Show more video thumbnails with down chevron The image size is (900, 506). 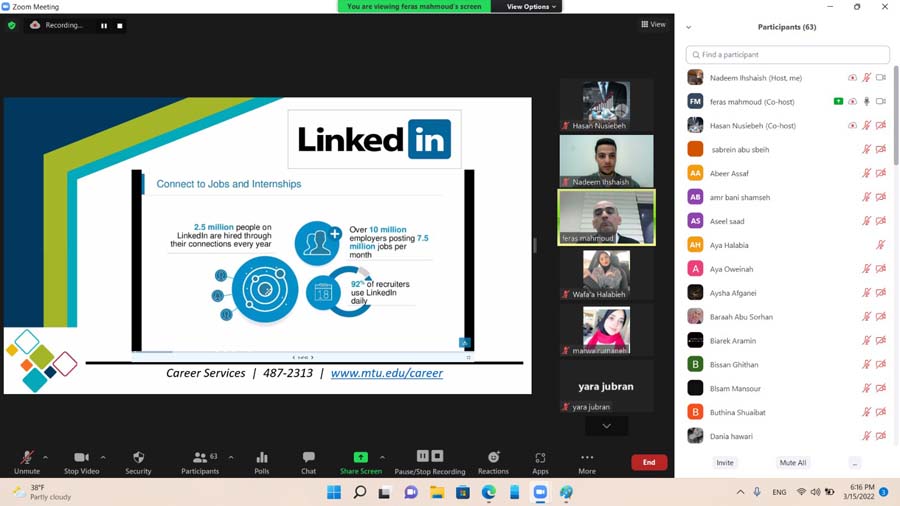click(x=607, y=426)
